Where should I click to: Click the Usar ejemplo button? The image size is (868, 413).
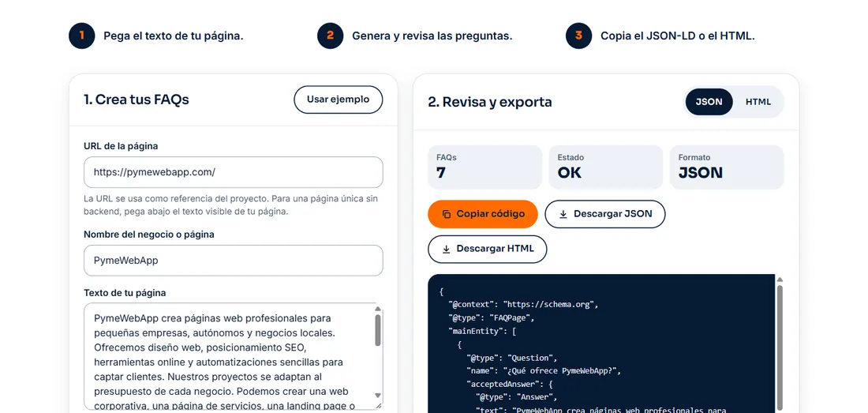[339, 99]
